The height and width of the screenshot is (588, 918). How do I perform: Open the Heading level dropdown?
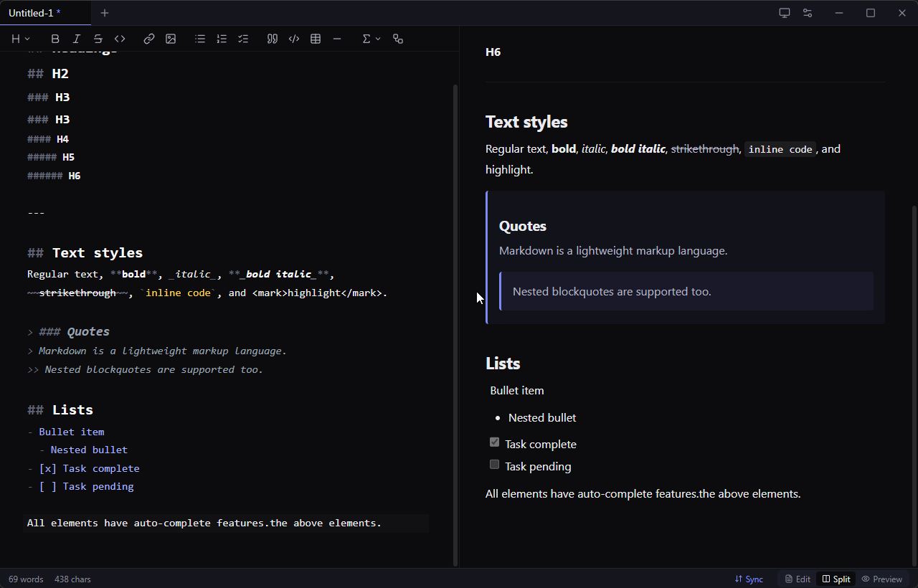(20, 39)
